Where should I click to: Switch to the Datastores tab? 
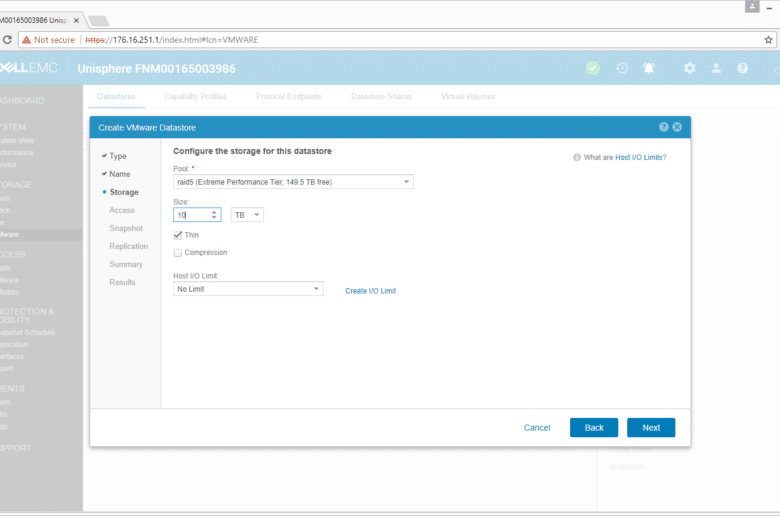coord(116,97)
